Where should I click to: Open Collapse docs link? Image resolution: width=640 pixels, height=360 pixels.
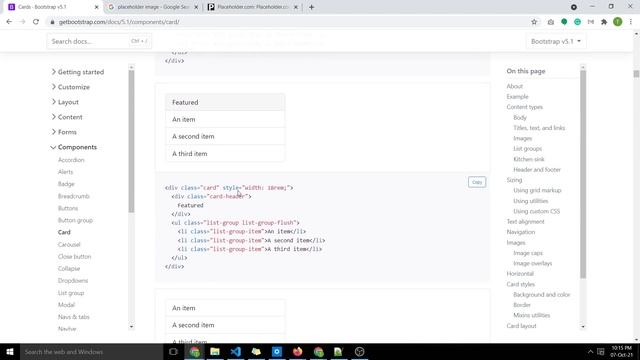coord(69,269)
